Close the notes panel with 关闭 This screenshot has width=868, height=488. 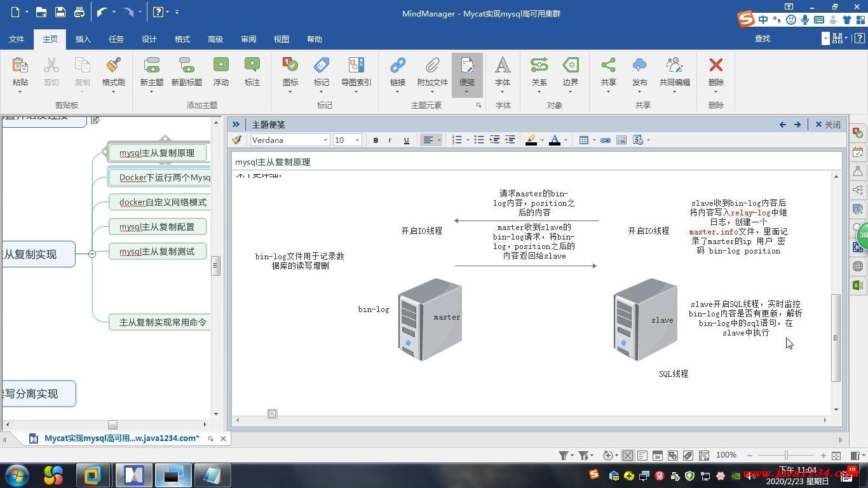[x=828, y=125]
